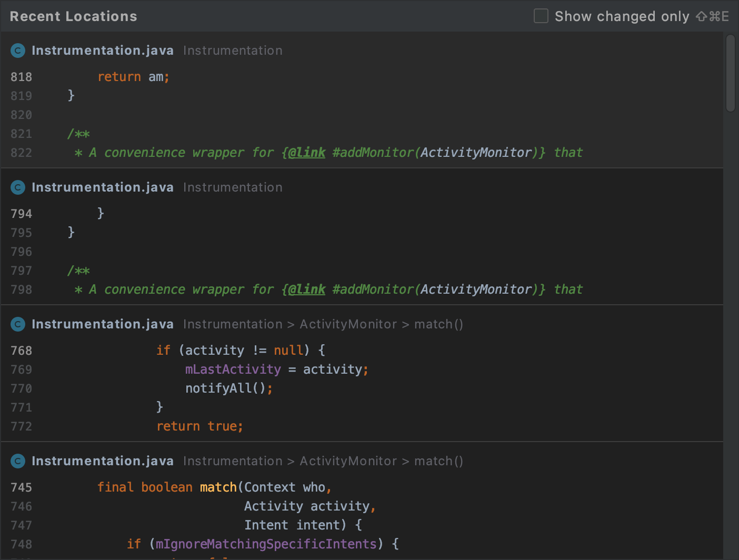Image resolution: width=739 pixels, height=560 pixels.
Task: Click line number 819
Action: pyautogui.click(x=21, y=96)
